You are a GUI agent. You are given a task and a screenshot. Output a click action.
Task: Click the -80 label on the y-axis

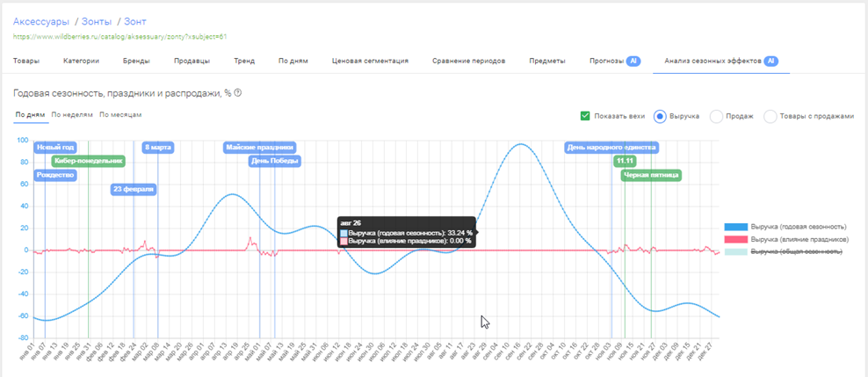tap(22, 337)
